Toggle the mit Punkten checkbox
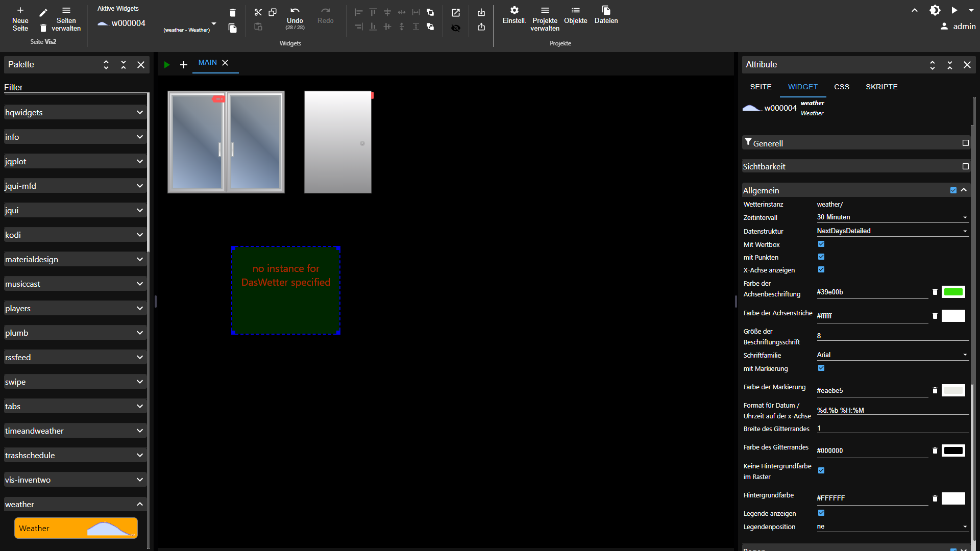This screenshot has height=551, width=980. coord(821,257)
